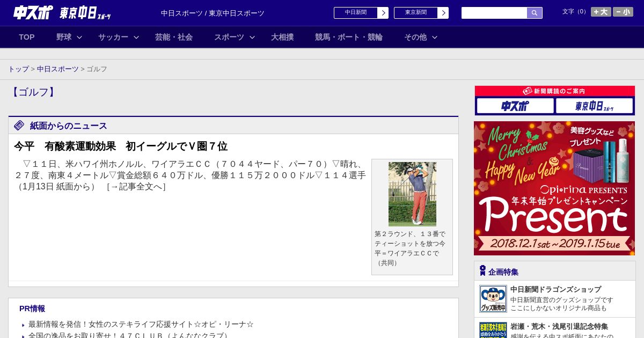Decrease text size with −小 button

[x=623, y=12]
